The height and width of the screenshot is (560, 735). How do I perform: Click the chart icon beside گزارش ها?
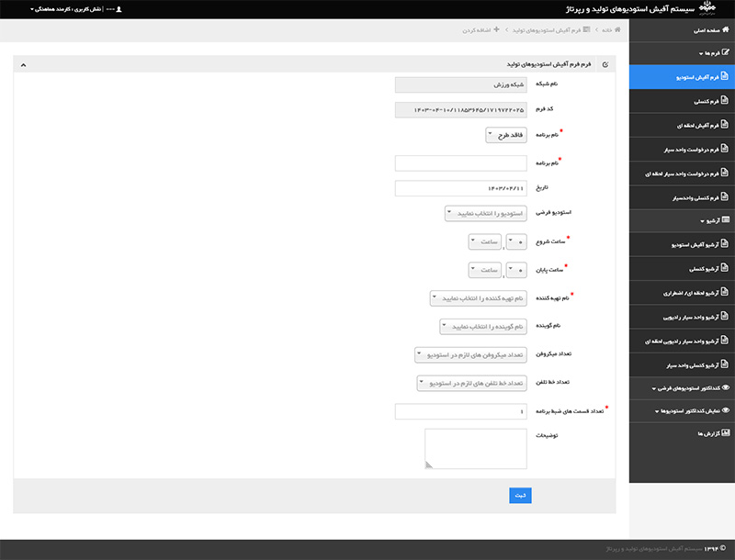(725, 432)
